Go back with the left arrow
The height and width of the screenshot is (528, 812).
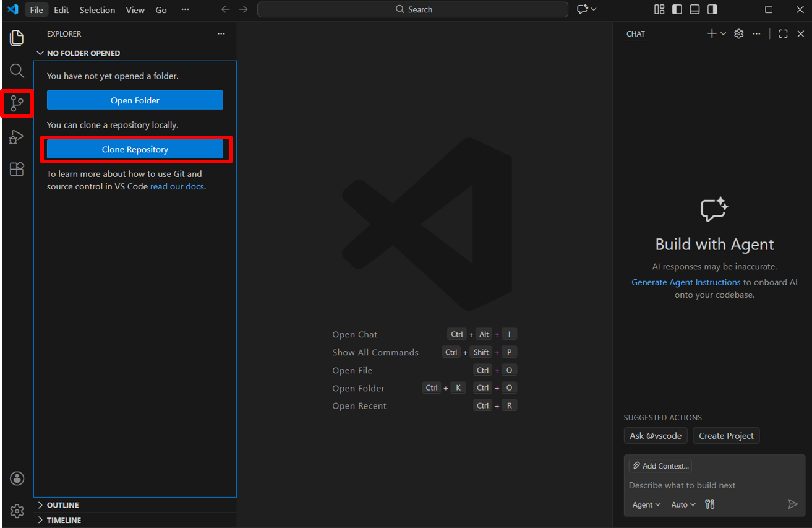click(226, 9)
